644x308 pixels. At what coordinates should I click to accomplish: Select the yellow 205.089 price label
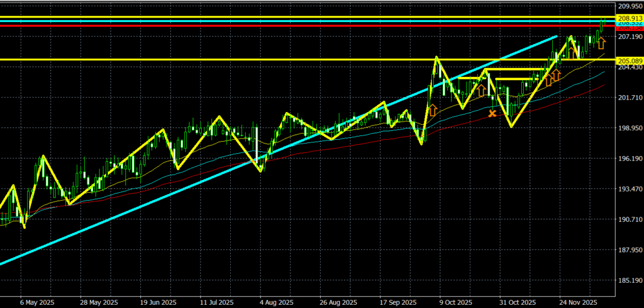tap(629, 60)
